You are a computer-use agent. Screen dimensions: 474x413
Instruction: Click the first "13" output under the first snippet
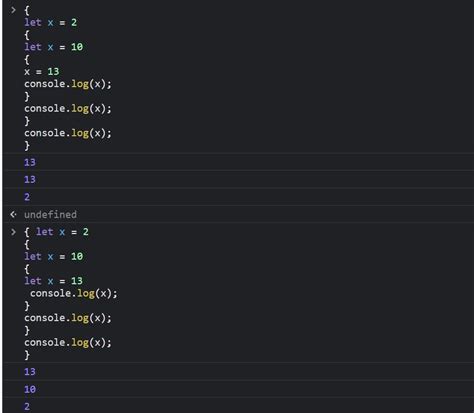30,162
